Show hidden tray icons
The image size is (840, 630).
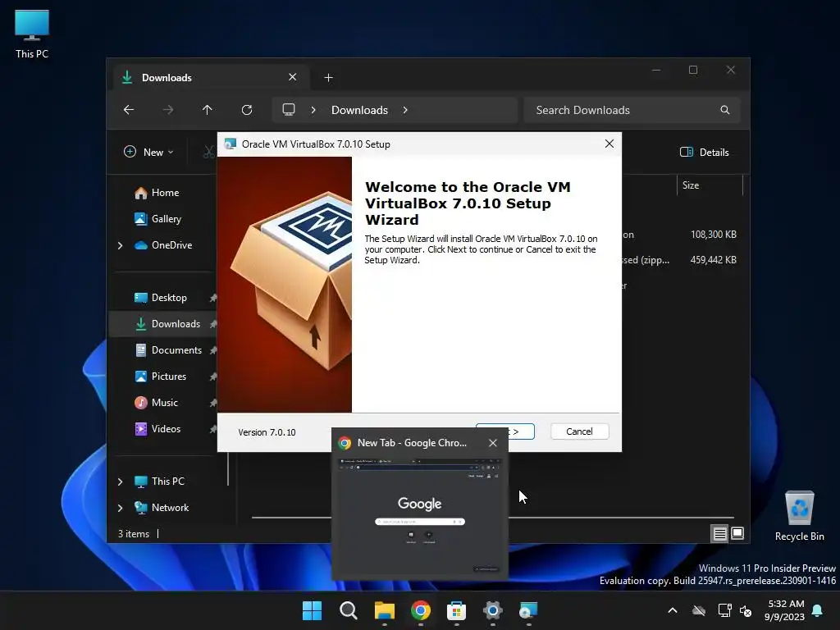[x=673, y=610]
